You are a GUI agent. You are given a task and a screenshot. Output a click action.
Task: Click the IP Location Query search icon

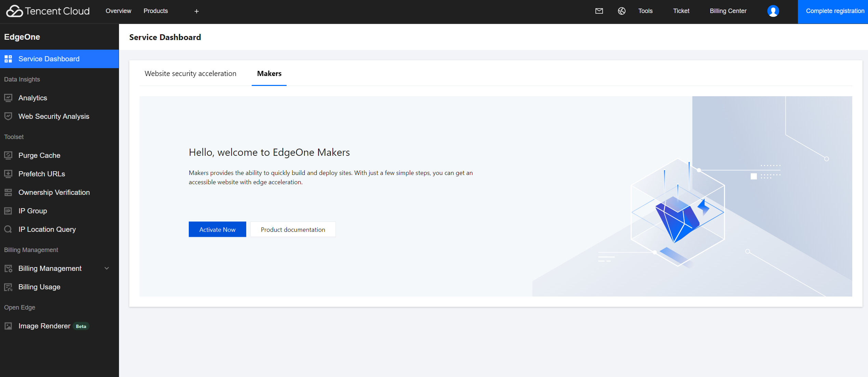click(x=8, y=229)
